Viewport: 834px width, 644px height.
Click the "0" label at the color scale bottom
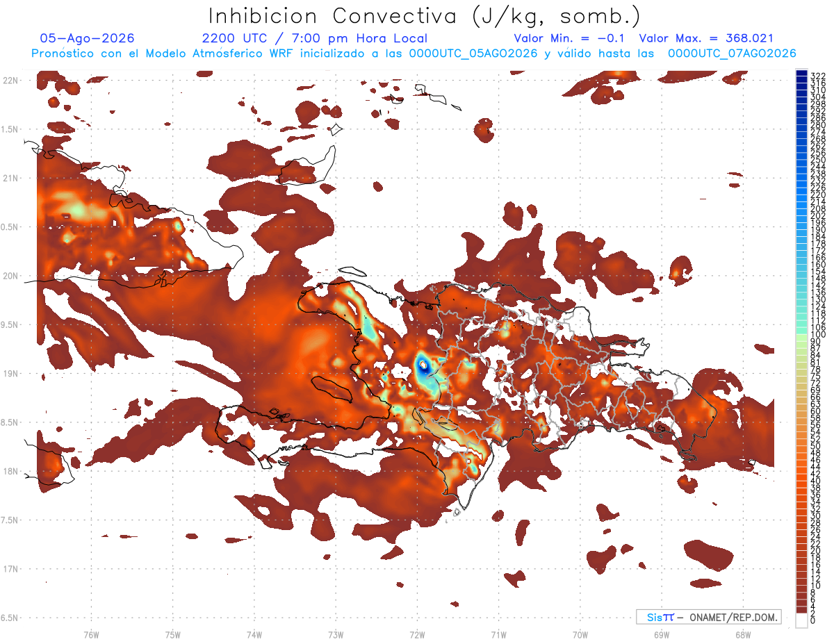[x=813, y=622]
